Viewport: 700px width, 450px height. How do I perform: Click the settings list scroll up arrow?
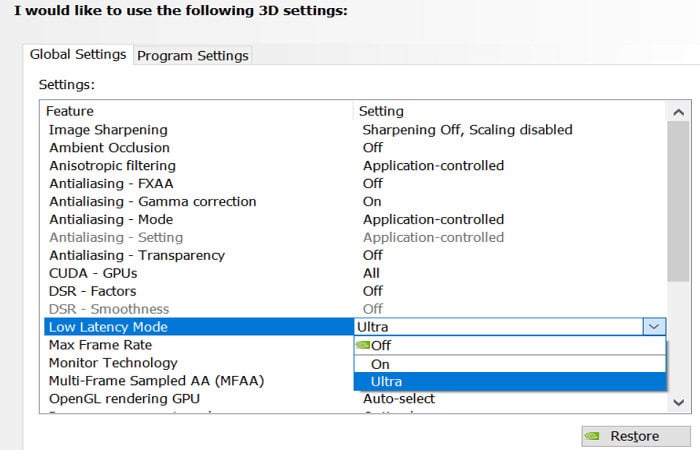click(679, 112)
